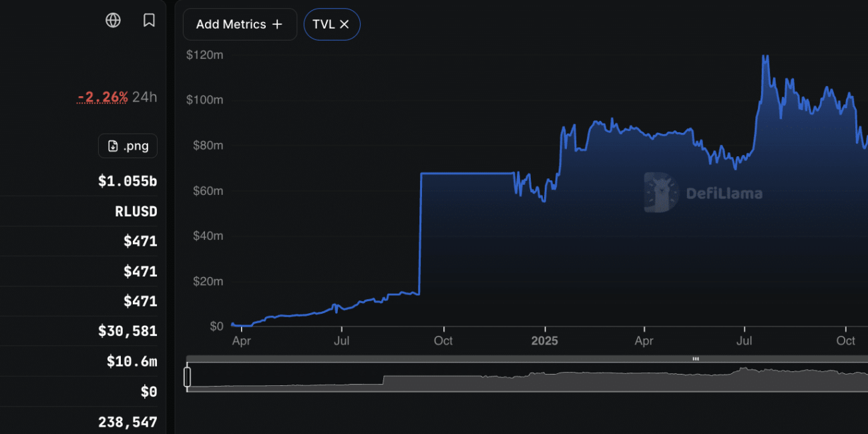Select the $1.055b value

tap(128, 182)
